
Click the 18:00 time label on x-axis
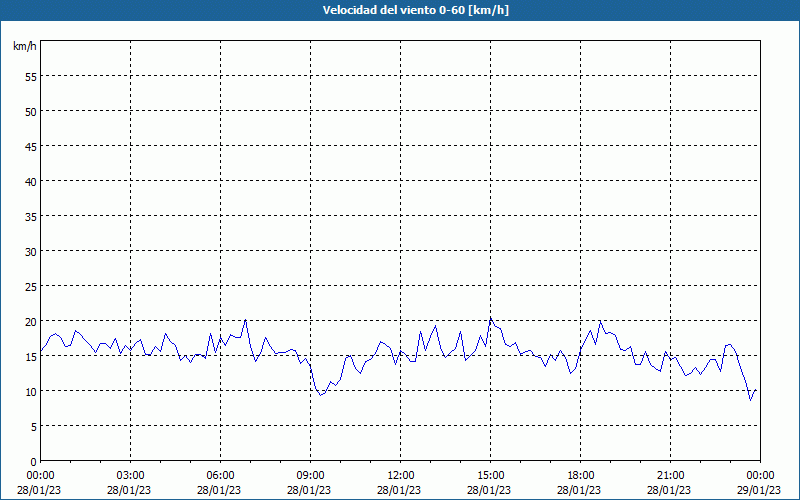point(581,476)
